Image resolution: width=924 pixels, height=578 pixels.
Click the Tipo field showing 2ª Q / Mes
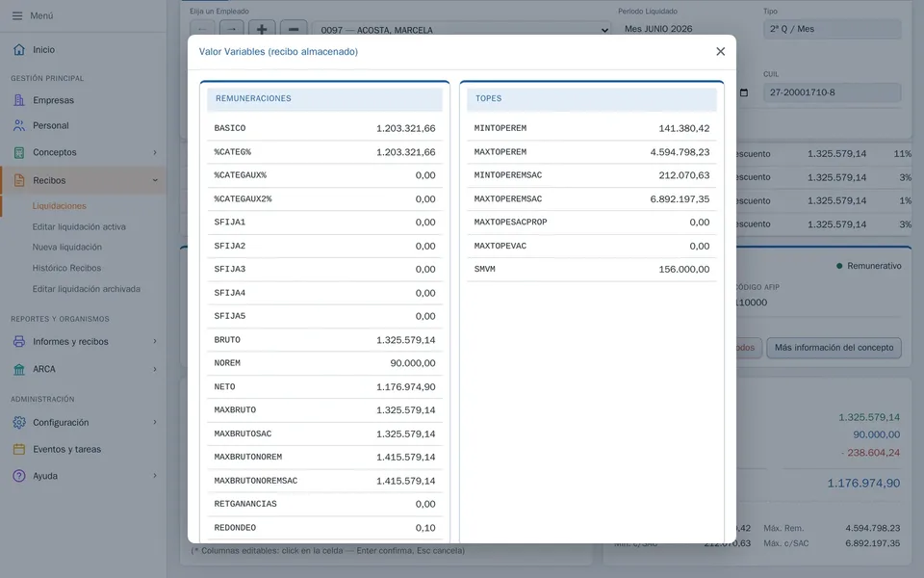[832, 29]
